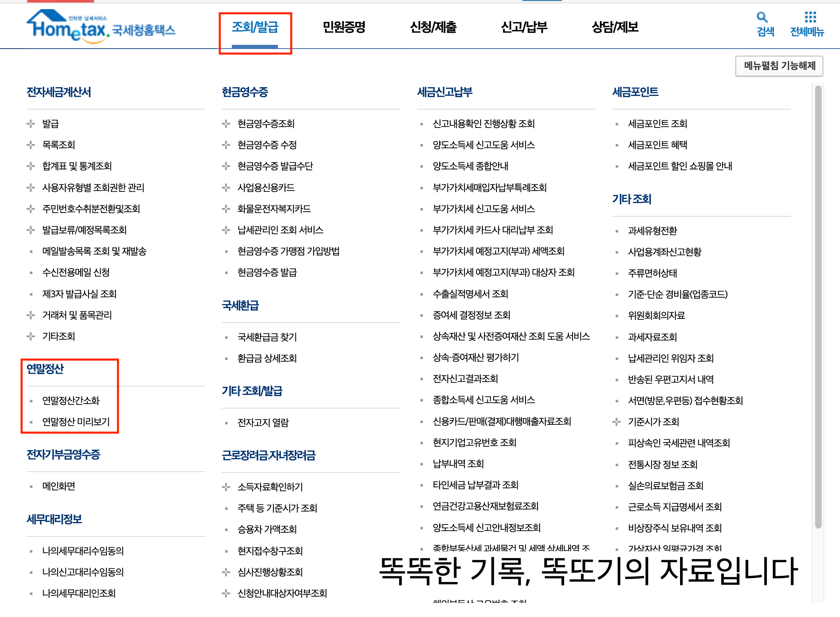Open 연말정산간소화
Screen dimensions: 840x617
tap(71, 401)
